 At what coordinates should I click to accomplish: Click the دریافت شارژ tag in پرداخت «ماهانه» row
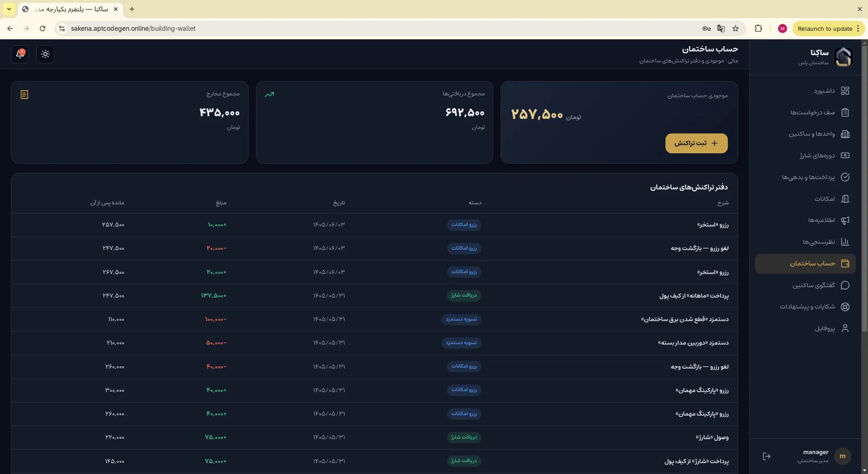pos(463,295)
